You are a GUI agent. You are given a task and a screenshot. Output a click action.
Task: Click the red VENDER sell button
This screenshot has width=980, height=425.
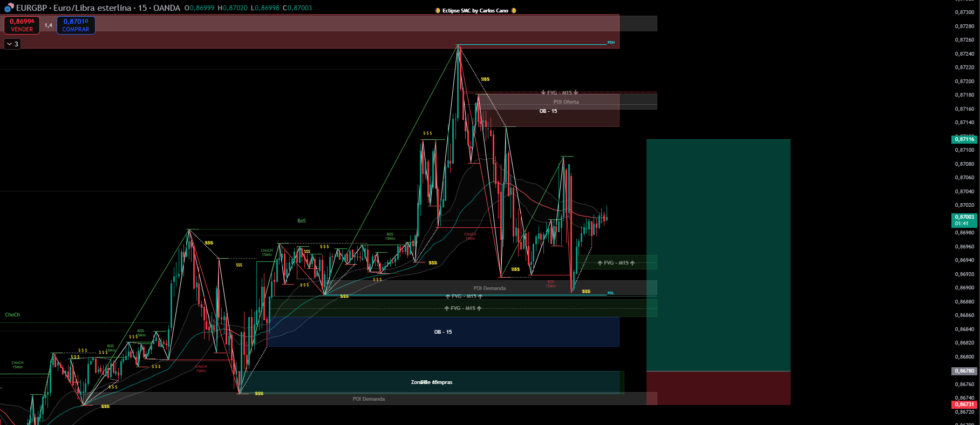click(x=22, y=25)
